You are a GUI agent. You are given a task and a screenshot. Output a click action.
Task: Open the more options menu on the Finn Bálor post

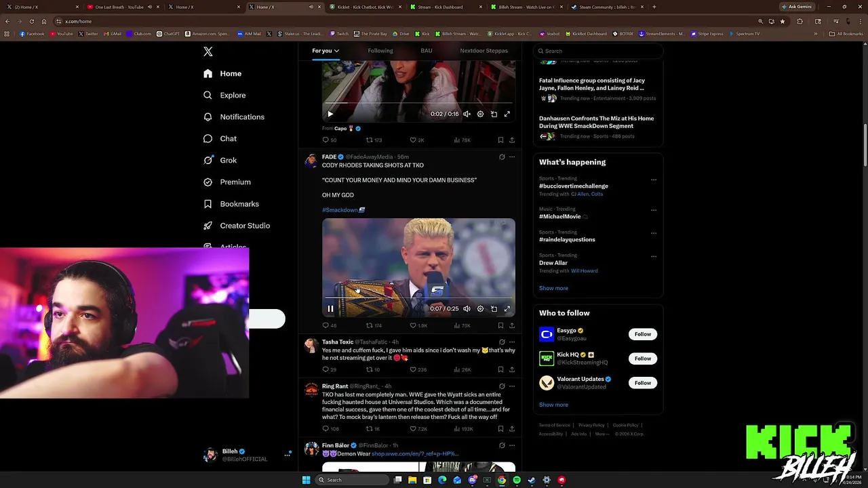tap(512, 445)
